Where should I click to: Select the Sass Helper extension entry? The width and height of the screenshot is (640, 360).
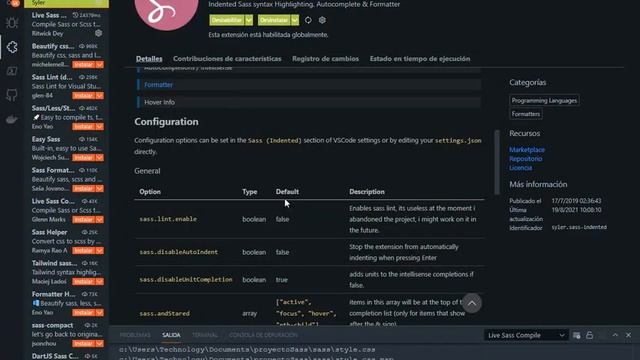(67, 241)
